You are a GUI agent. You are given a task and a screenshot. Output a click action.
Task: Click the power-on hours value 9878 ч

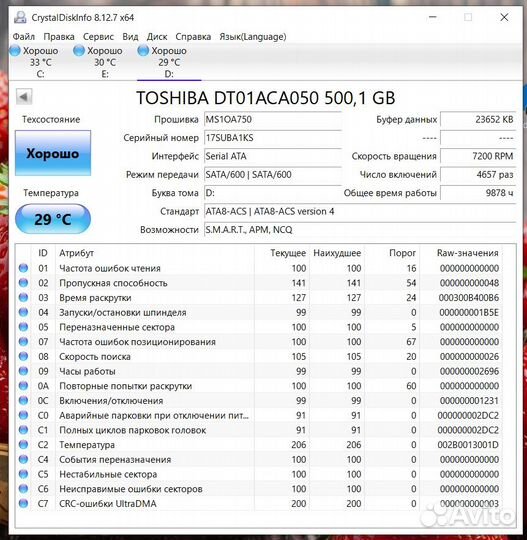click(x=478, y=193)
